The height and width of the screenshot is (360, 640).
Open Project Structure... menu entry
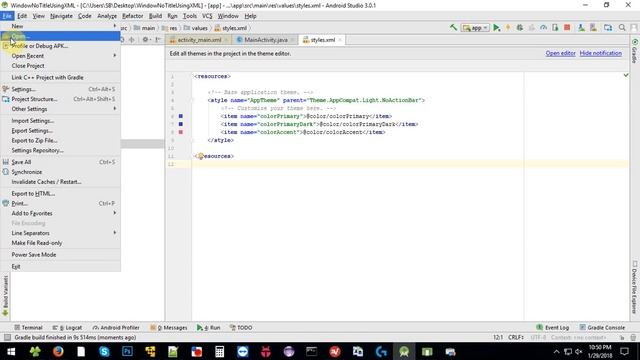[x=60, y=99]
